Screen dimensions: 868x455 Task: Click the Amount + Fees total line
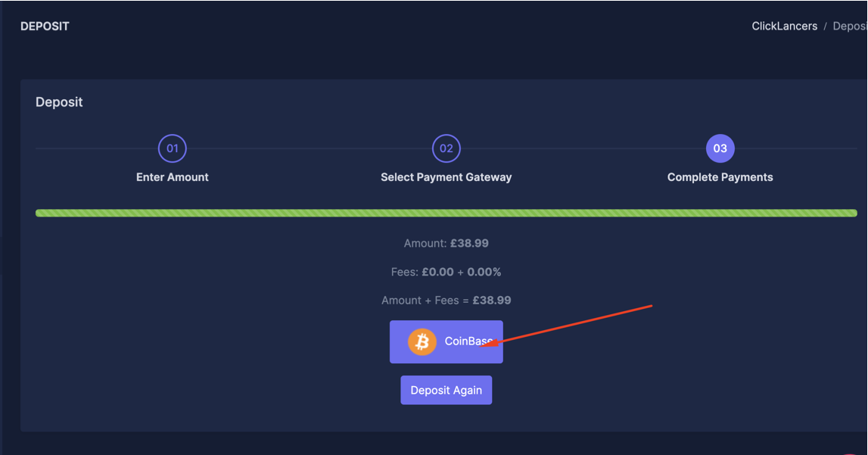click(446, 301)
